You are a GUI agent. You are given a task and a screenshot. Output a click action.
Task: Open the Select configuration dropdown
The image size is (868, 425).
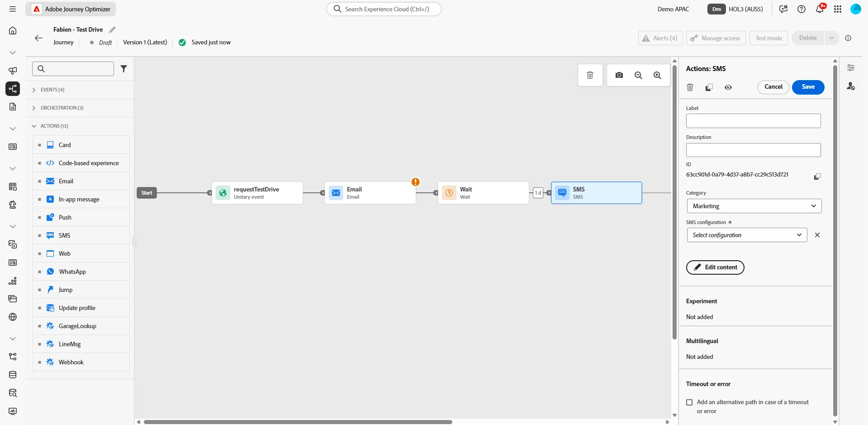tap(747, 235)
